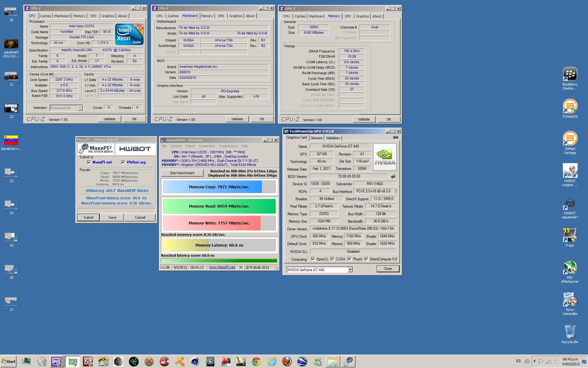
Task: Open the Google Earth taskbar icon
Action: (x=302, y=362)
